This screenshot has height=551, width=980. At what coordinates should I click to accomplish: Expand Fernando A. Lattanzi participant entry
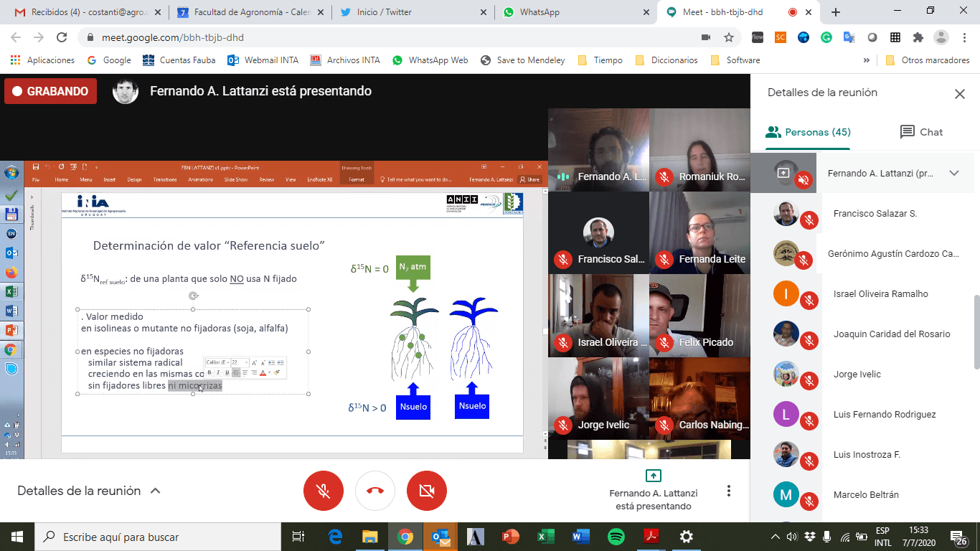pyautogui.click(x=954, y=173)
